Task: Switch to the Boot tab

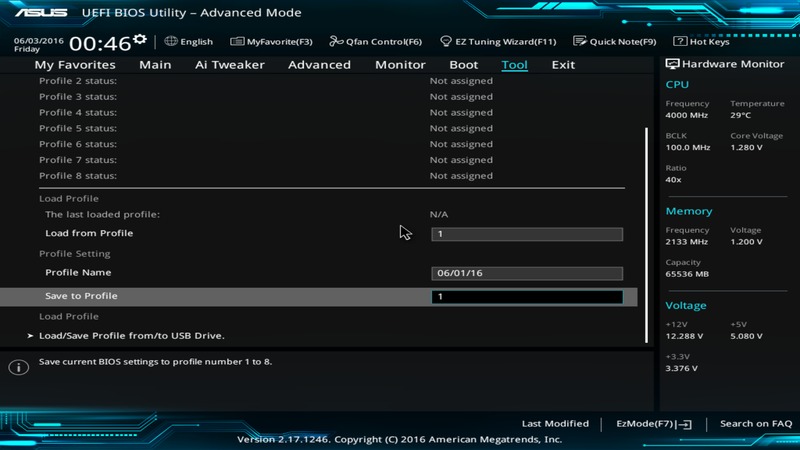Action: 463,65
